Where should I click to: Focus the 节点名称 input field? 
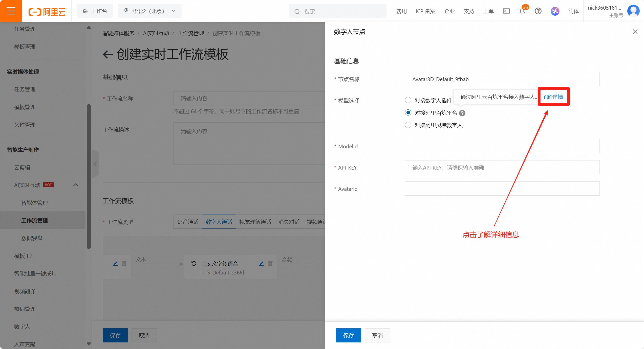coord(502,79)
